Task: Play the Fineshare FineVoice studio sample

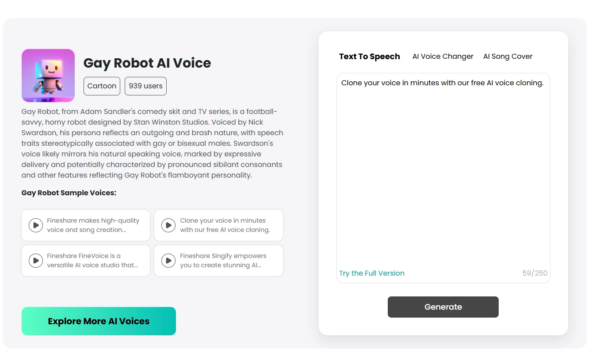Action: [36, 261]
